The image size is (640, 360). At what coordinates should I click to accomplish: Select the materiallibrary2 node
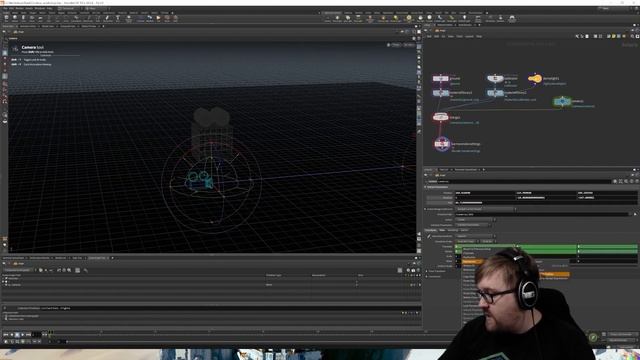[x=495, y=93]
